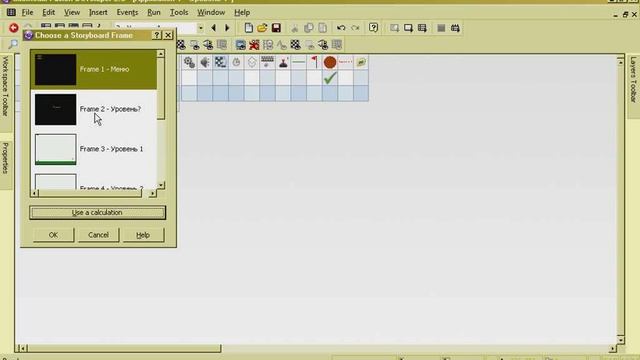This screenshot has height=360, width=640.
Task: Click the event editor vertical scroll-up arrow
Action: tap(620, 62)
